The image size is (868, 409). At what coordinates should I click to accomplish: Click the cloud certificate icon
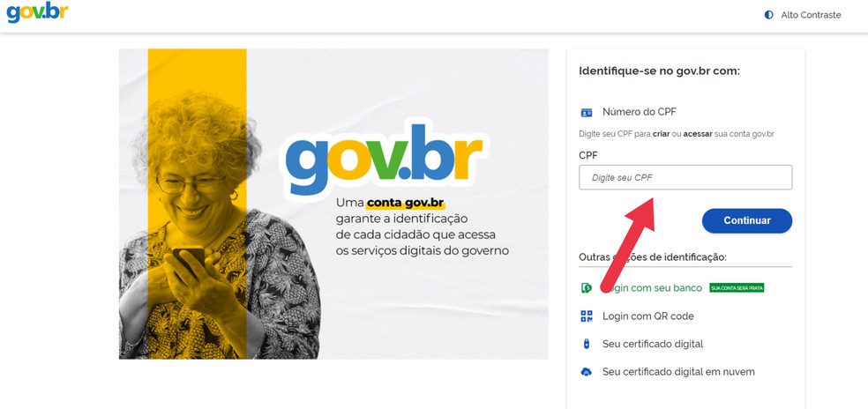(x=587, y=372)
